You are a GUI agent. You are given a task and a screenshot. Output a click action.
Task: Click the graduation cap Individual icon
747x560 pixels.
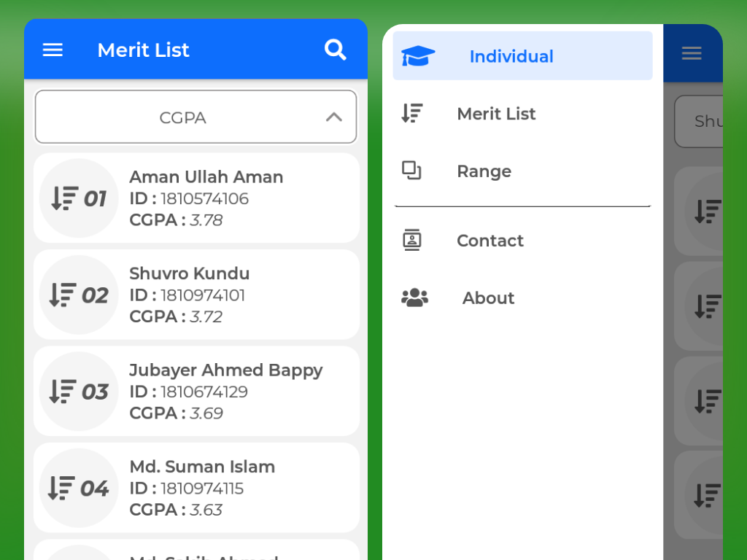[418, 56]
